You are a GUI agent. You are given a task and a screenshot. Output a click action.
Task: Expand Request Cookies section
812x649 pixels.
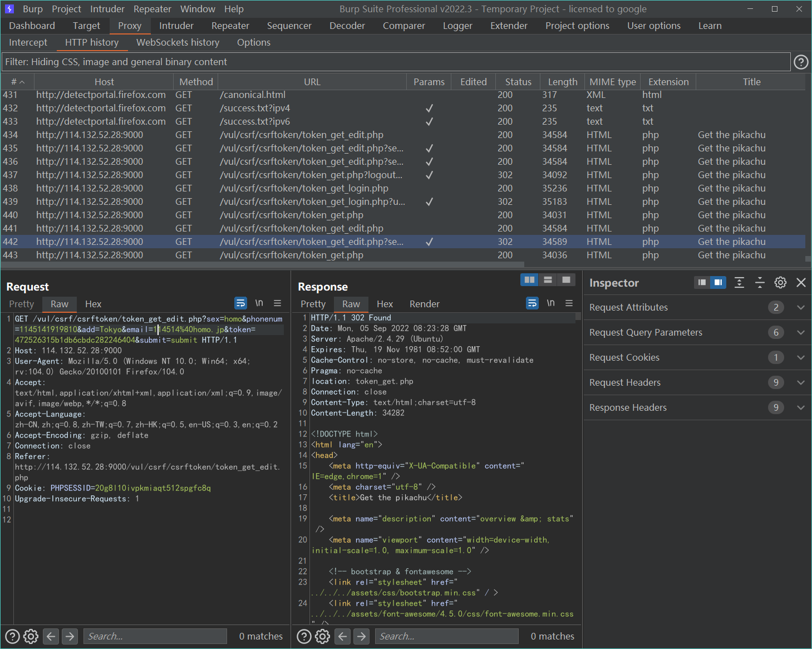(801, 357)
